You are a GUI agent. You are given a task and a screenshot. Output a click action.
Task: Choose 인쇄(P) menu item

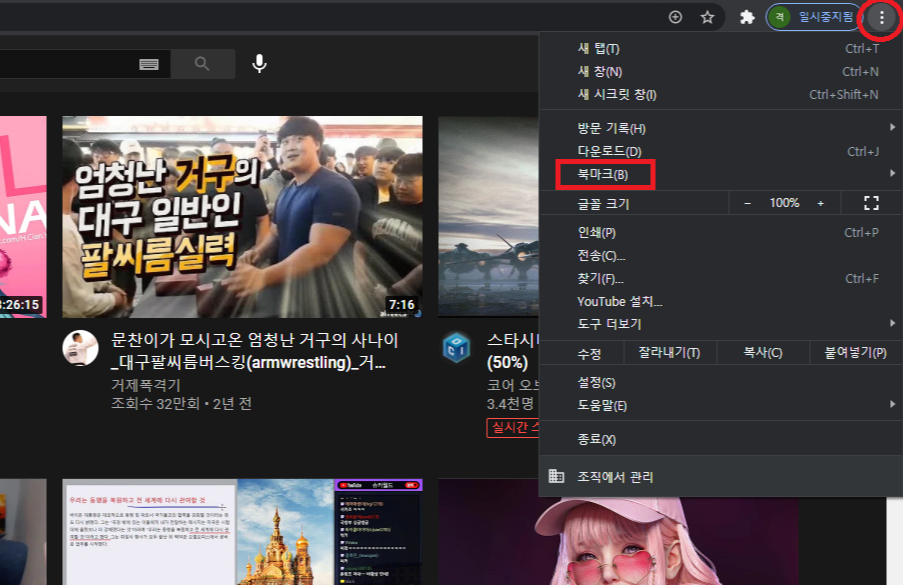coord(721,233)
